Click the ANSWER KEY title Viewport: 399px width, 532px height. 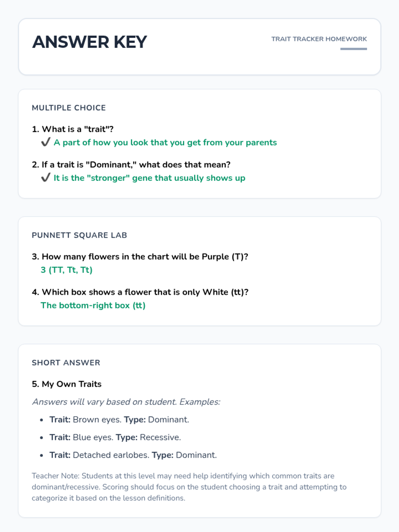point(89,42)
